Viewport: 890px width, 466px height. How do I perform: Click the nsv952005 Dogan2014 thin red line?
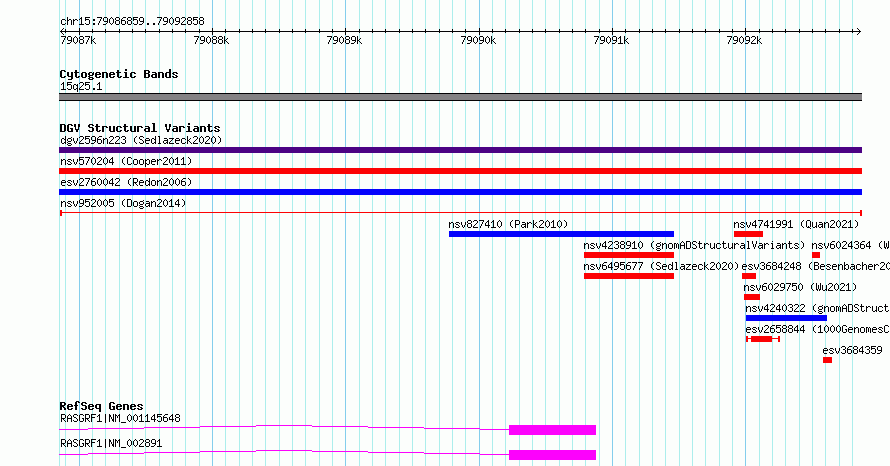[x=460, y=213]
